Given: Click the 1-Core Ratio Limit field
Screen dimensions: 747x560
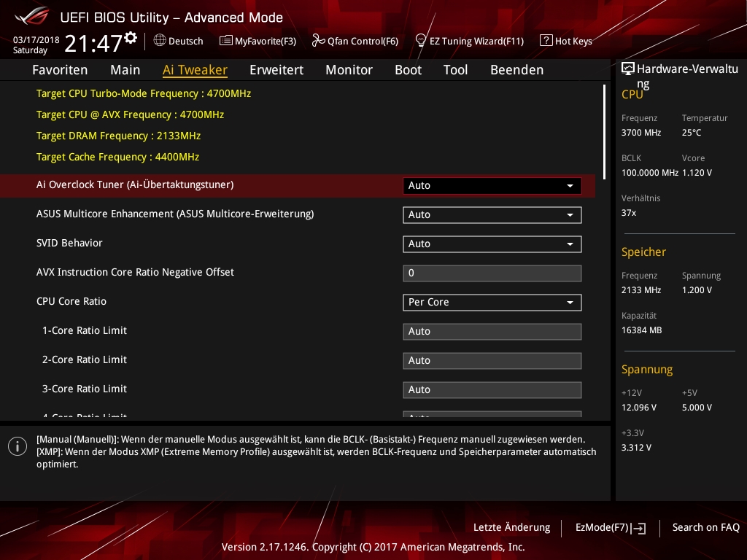Looking at the screenshot, I should point(492,332).
